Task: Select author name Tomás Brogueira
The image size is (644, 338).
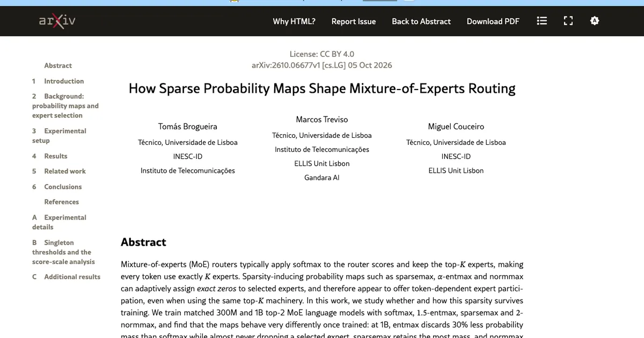Action: click(x=188, y=127)
